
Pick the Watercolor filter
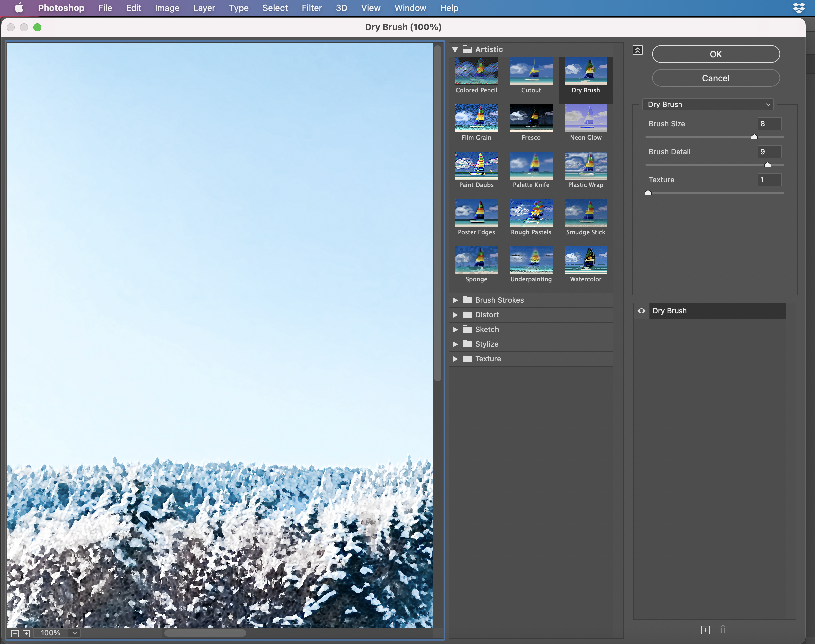(585, 260)
